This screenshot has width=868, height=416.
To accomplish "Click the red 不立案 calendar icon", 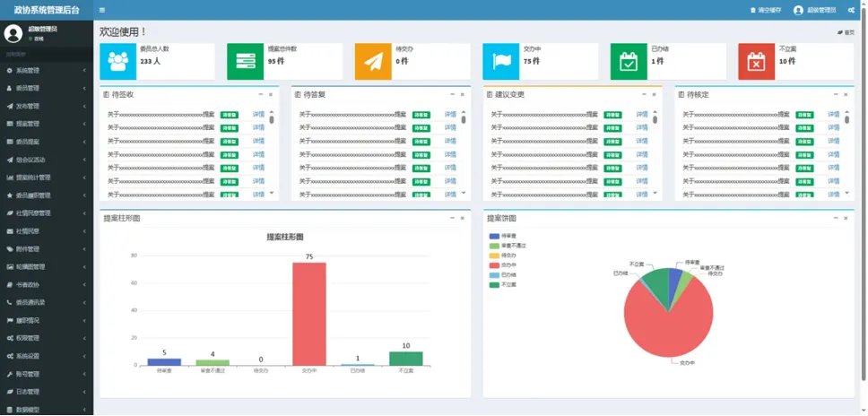I will click(757, 61).
